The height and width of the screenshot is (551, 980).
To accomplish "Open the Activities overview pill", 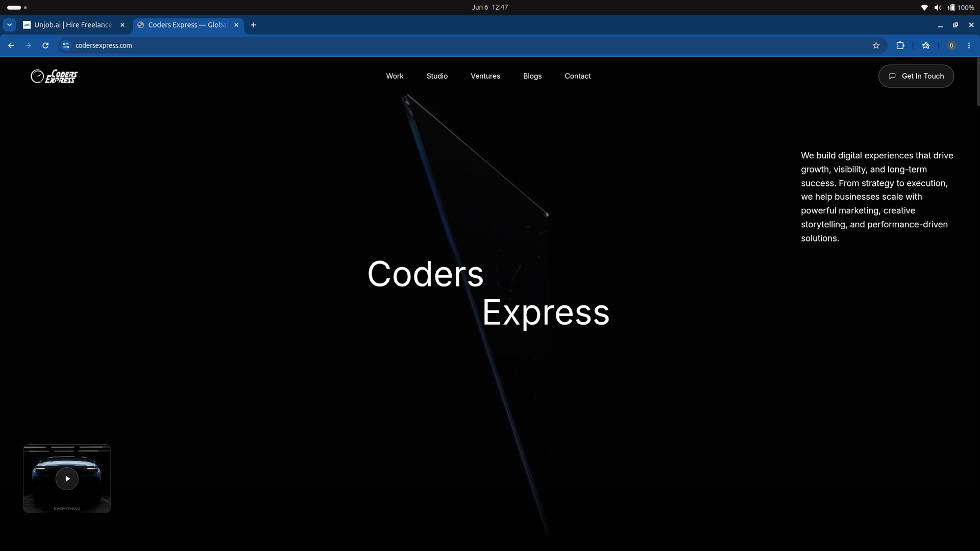I will pyautogui.click(x=16, y=7).
